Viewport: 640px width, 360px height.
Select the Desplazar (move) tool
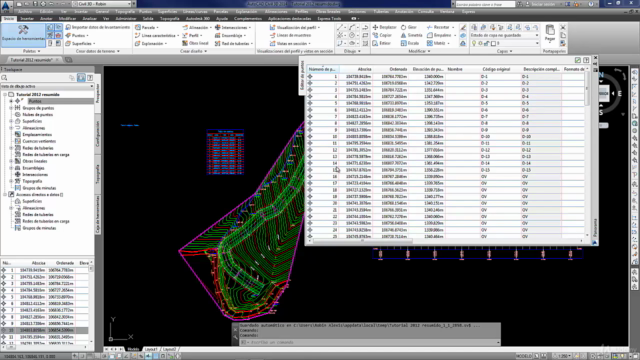click(x=384, y=27)
